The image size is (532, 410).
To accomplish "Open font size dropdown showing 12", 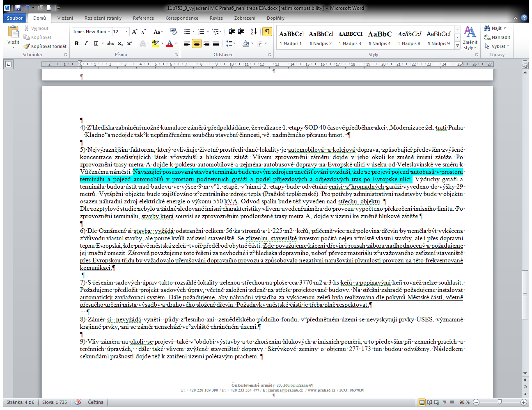I will (126, 32).
